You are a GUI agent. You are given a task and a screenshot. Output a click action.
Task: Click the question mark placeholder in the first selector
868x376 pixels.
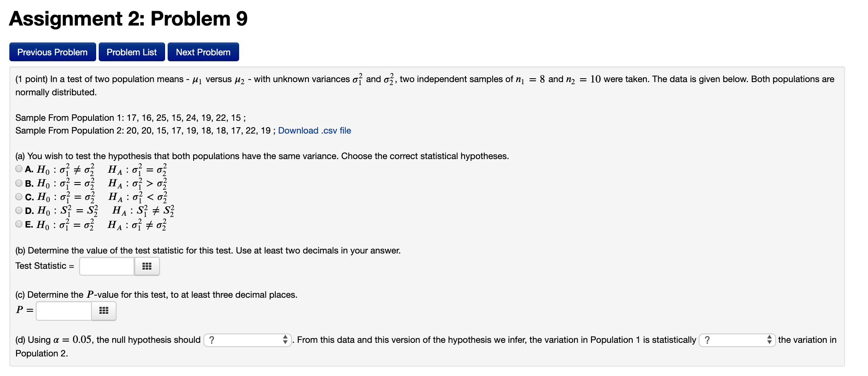click(x=212, y=340)
